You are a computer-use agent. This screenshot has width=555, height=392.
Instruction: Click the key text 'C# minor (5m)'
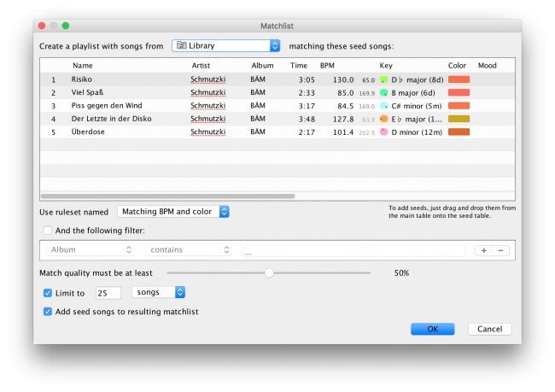coord(417,106)
